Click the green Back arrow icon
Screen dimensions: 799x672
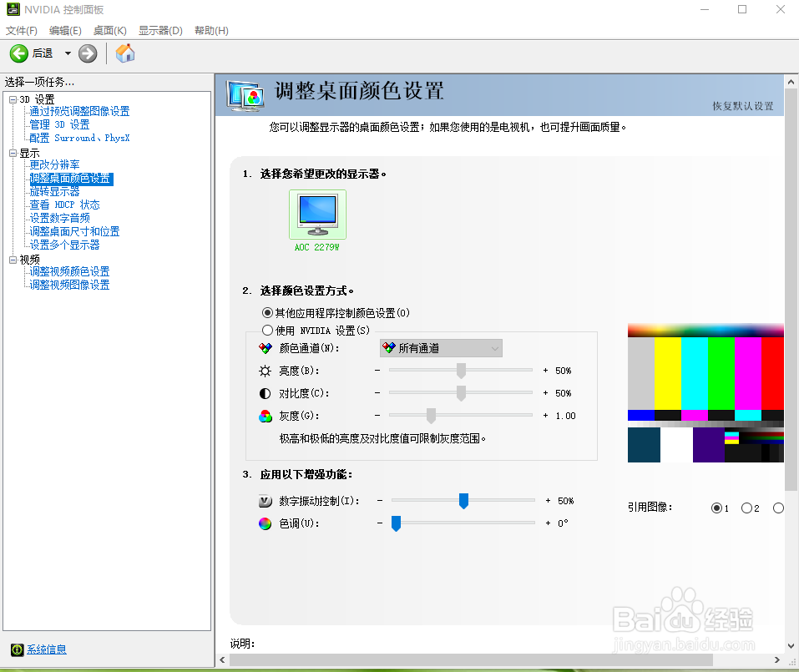pyautogui.click(x=18, y=53)
